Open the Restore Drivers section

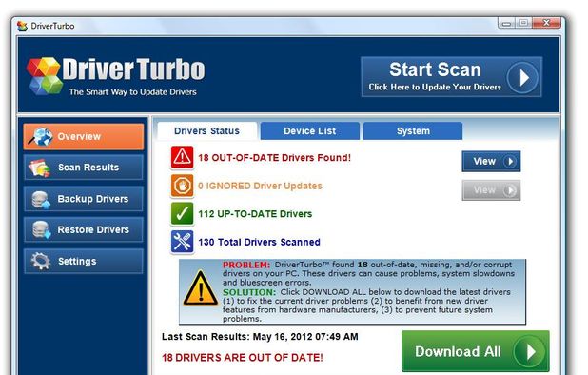coord(83,229)
